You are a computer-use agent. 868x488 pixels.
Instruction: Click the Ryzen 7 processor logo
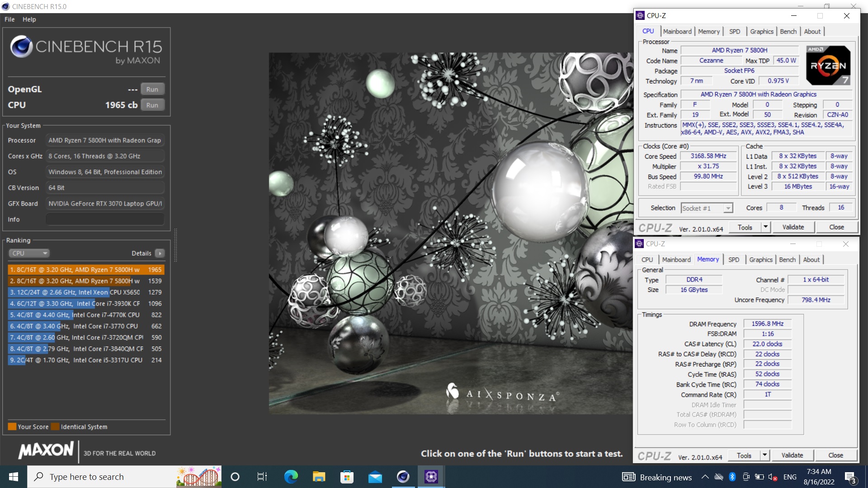pyautogui.click(x=828, y=66)
